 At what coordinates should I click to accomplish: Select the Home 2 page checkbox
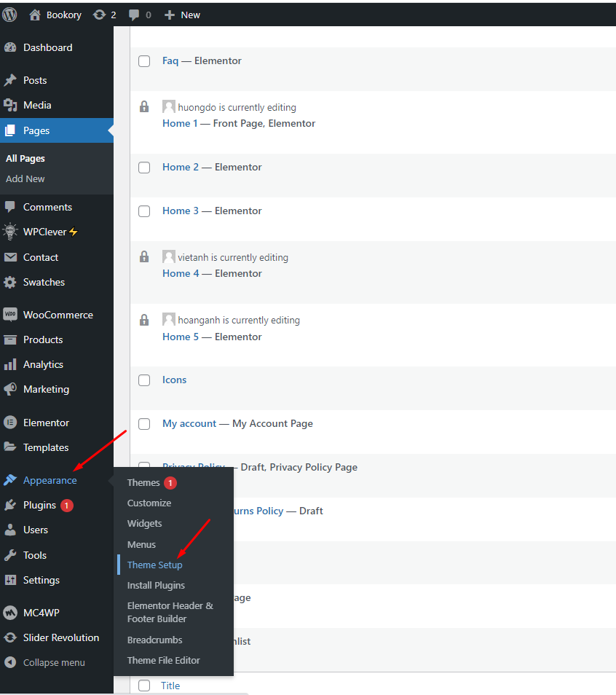[x=144, y=168]
